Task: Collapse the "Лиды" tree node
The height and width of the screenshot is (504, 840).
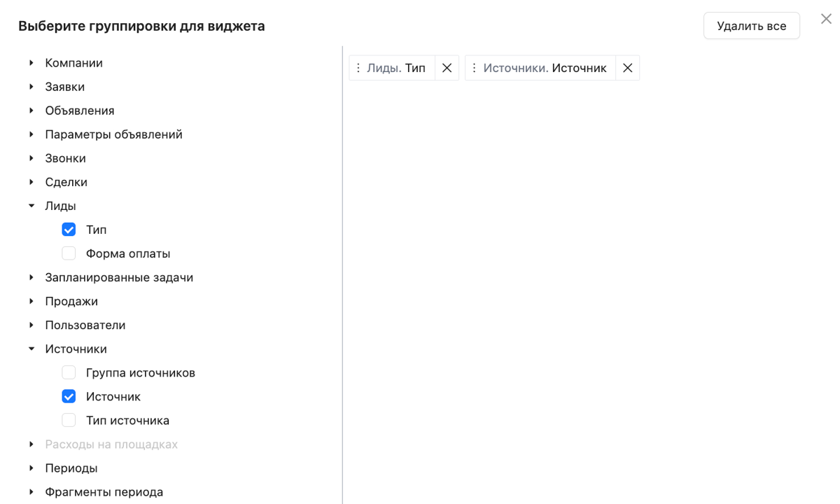Action: (31, 206)
